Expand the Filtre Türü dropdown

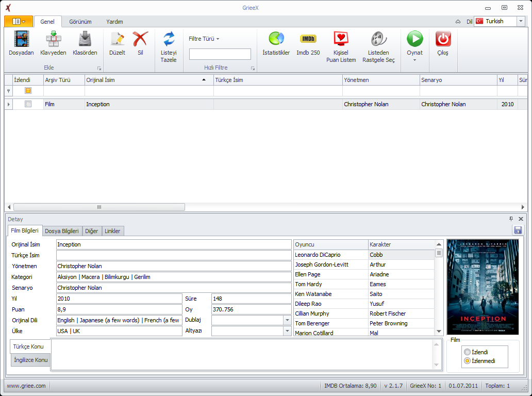[x=204, y=39]
